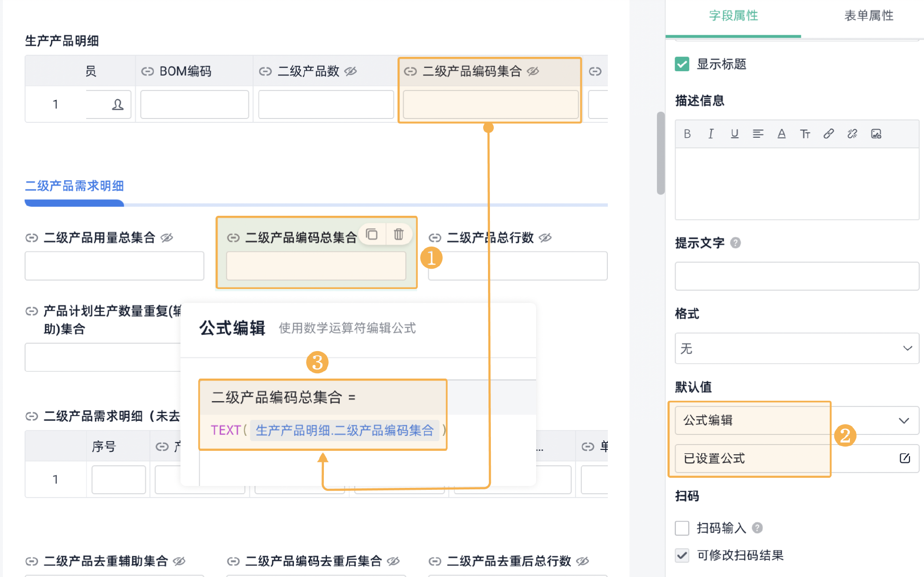This screenshot has height=577, width=924.
Task: Expand the 格式 dropdown showing 无
Action: click(x=796, y=348)
